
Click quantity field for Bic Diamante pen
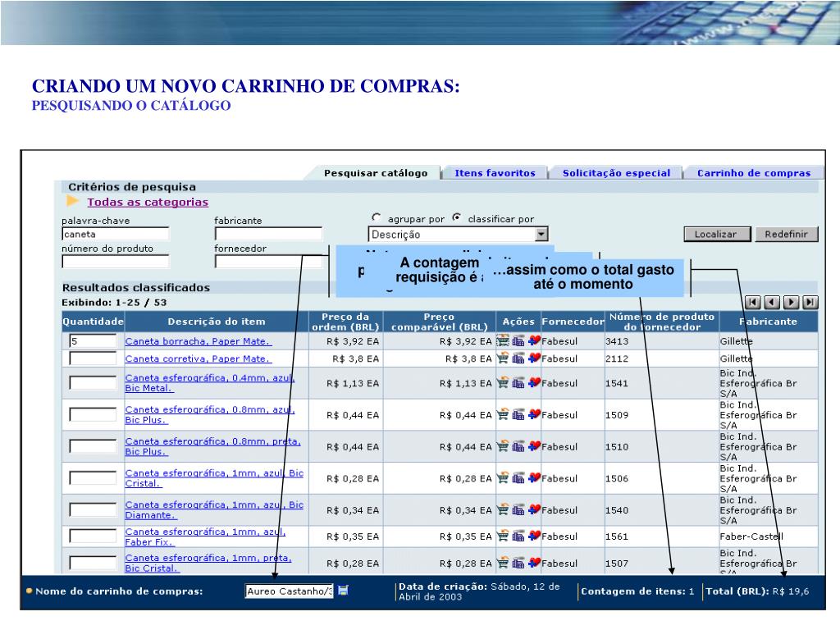pos(93,509)
